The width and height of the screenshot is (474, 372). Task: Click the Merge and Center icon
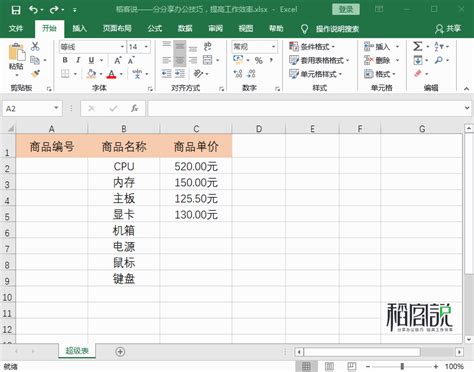(x=208, y=60)
